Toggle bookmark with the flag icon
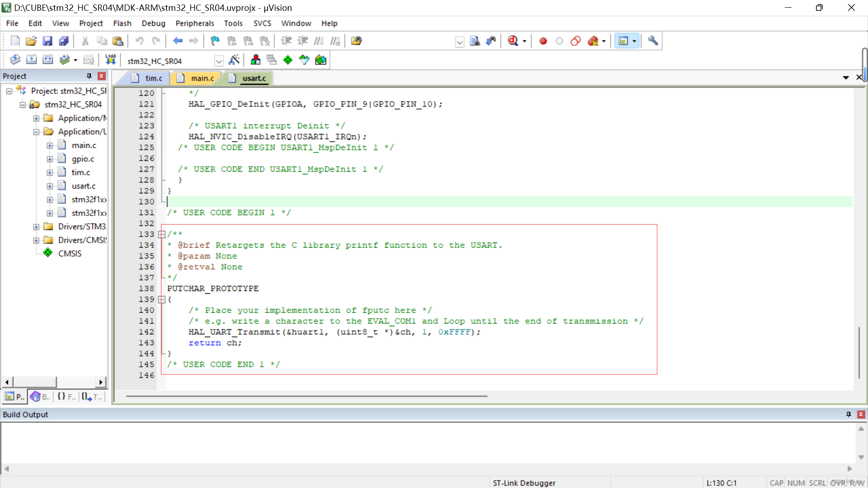This screenshot has height=488, width=868. (x=215, y=41)
